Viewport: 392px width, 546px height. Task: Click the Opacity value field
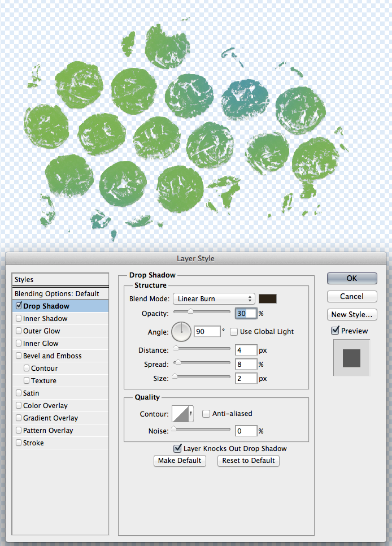(x=246, y=313)
